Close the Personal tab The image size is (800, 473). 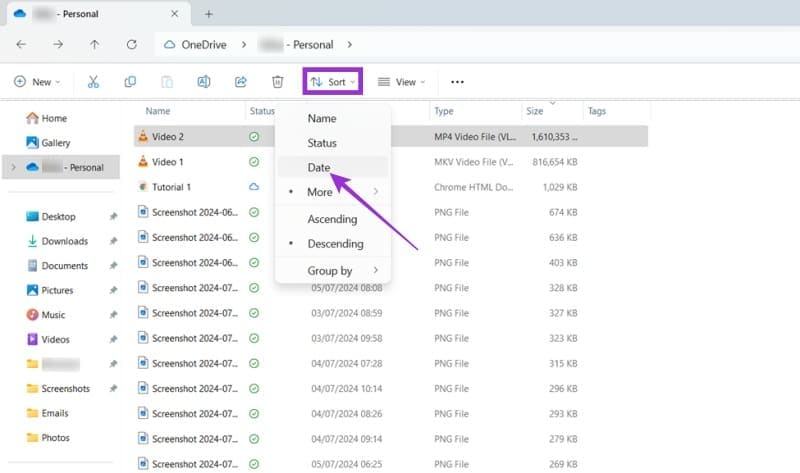click(174, 14)
